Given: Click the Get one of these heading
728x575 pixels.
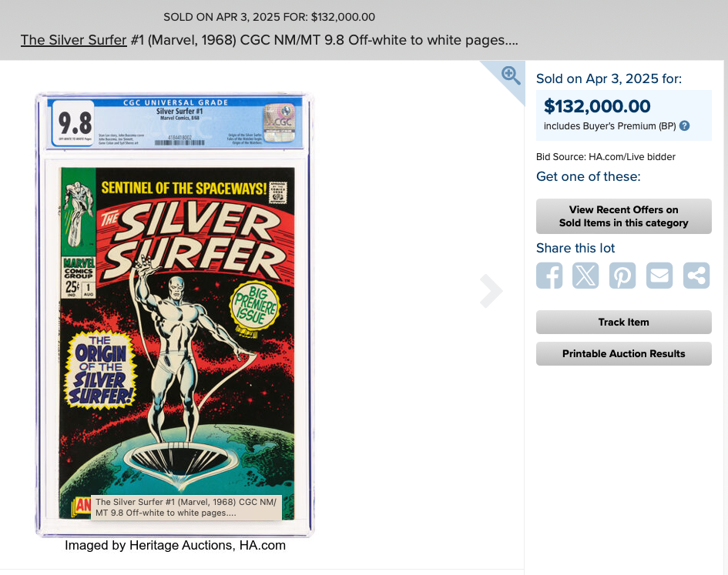Looking at the screenshot, I should click(589, 177).
